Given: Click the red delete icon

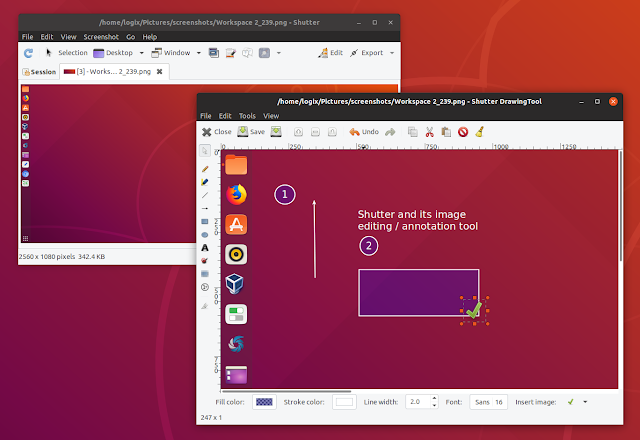Looking at the screenshot, I should [463, 132].
